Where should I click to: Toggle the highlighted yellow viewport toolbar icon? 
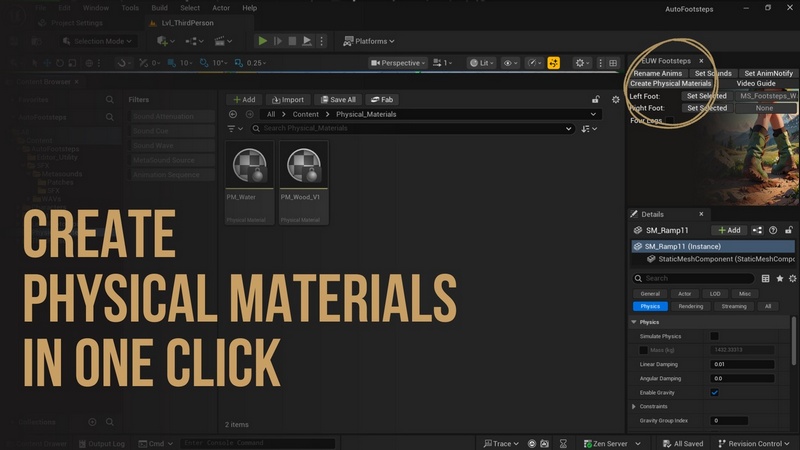(x=553, y=63)
